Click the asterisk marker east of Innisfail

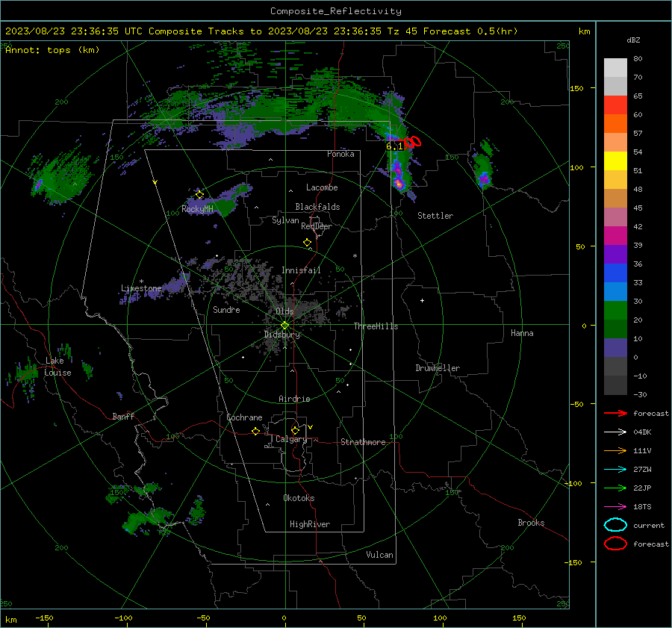(x=355, y=256)
